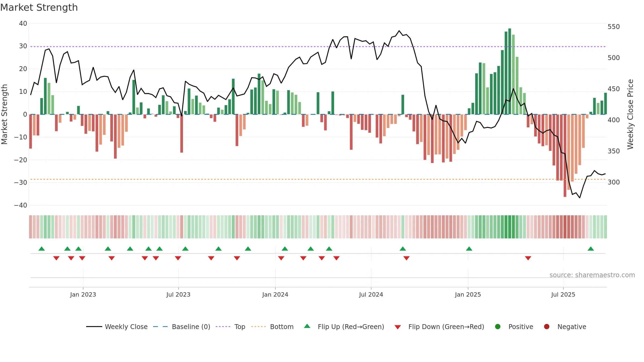Click the last Flip Down marker before Jul 2025
The width and height of the screenshot is (644, 362).
(x=528, y=258)
